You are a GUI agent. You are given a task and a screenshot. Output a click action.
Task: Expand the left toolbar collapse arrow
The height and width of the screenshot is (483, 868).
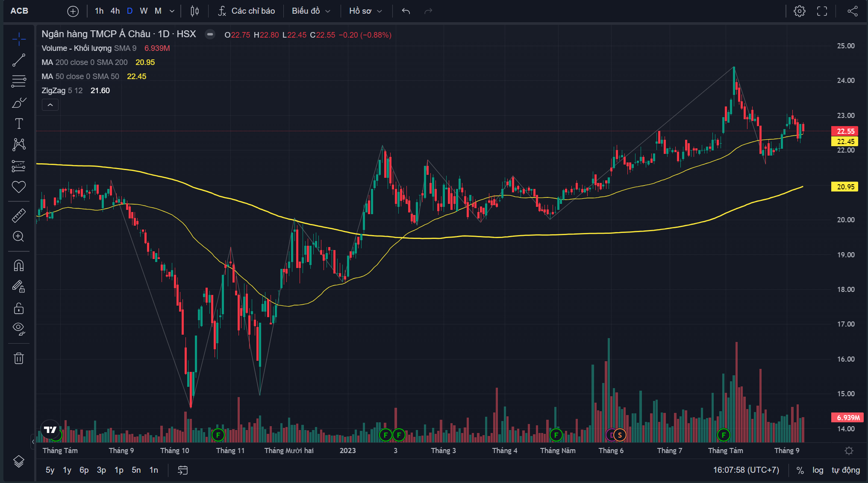click(33, 442)
